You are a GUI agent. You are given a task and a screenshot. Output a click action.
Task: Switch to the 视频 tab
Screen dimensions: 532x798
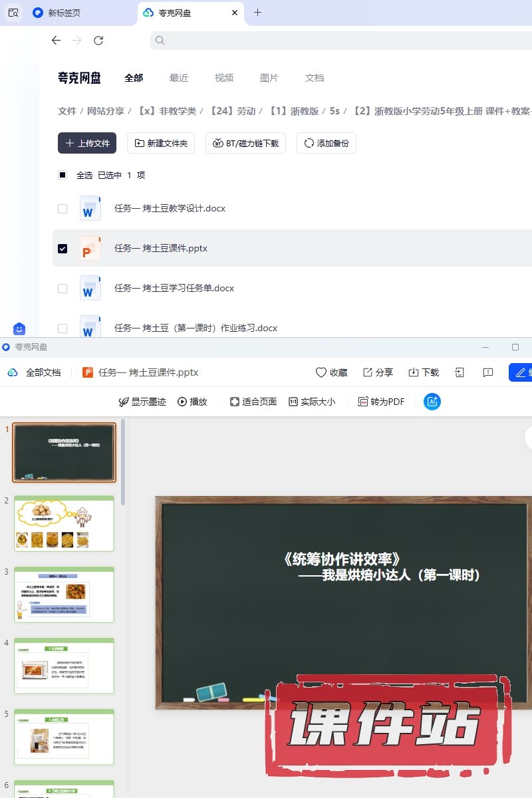point(224,78)
